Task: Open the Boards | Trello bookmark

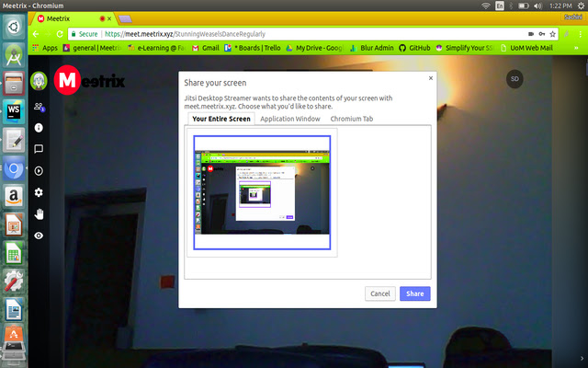Action: click(x=253, y=48)
